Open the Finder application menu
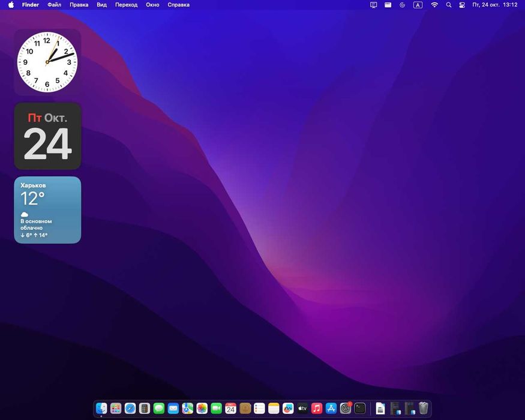Screen dimensions: 525x420 (31, 5)
